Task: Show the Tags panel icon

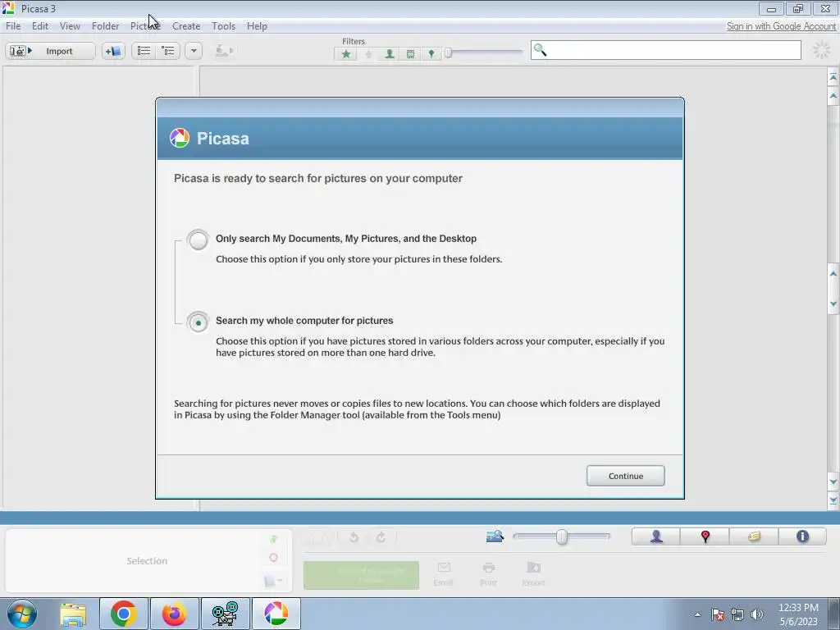Action: click(754, 536)
